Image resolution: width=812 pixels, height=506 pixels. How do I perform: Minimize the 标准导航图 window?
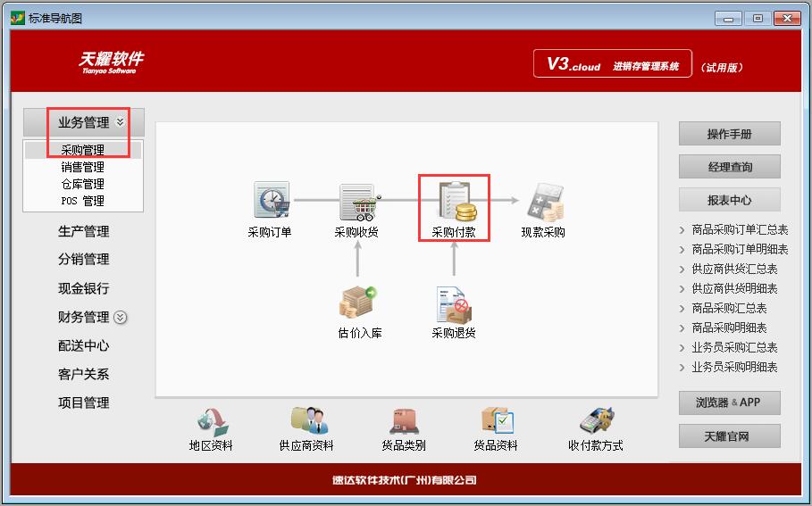coord(728,19)
